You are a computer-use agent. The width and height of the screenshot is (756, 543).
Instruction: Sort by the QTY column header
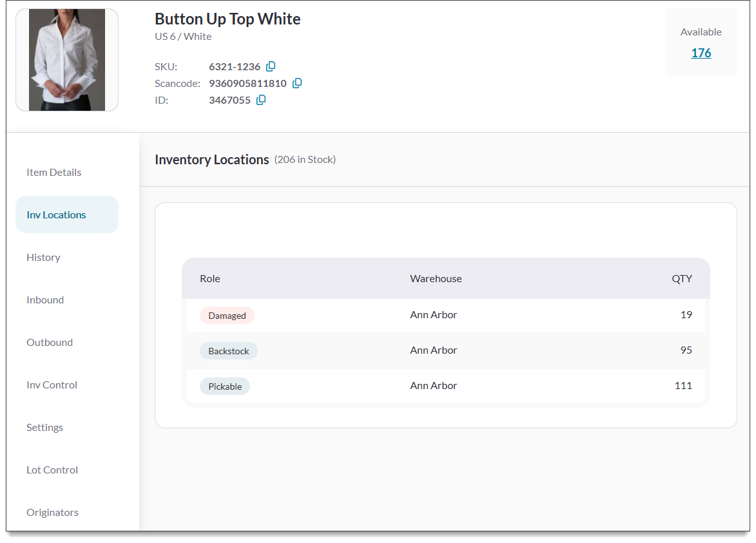[x=681, y=279]
